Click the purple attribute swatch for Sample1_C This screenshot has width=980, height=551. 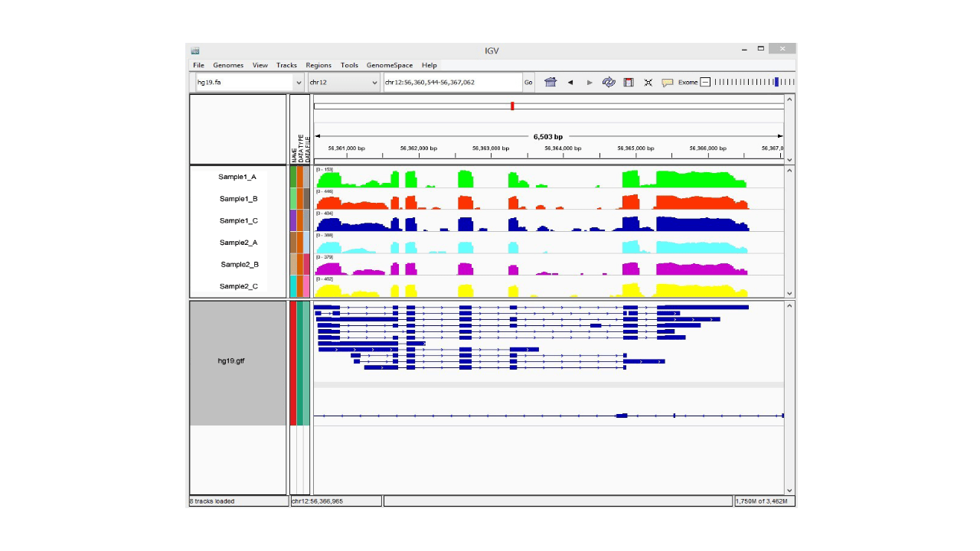click(293, 220)
